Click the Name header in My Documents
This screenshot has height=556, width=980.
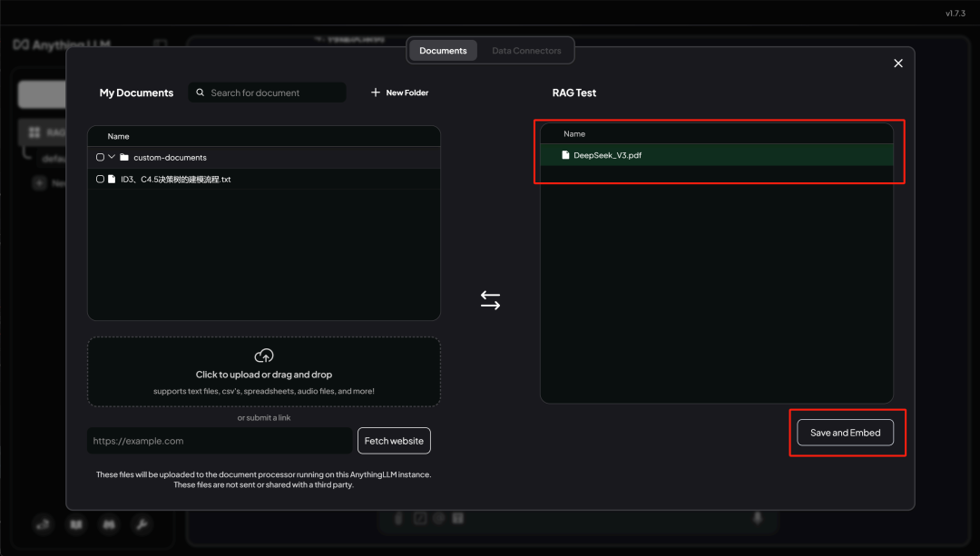pyautogui.click(x=118, y=136)
